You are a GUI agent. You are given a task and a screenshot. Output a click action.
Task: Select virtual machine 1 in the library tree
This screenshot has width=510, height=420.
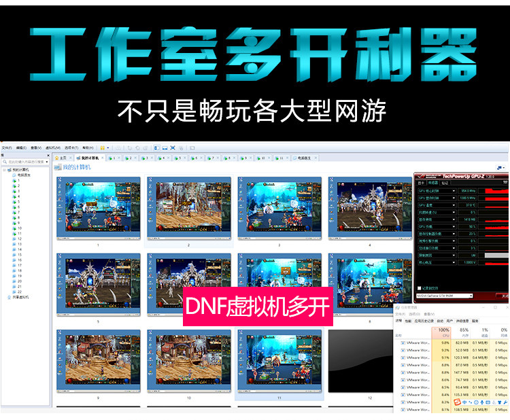[x=16, y=180]
